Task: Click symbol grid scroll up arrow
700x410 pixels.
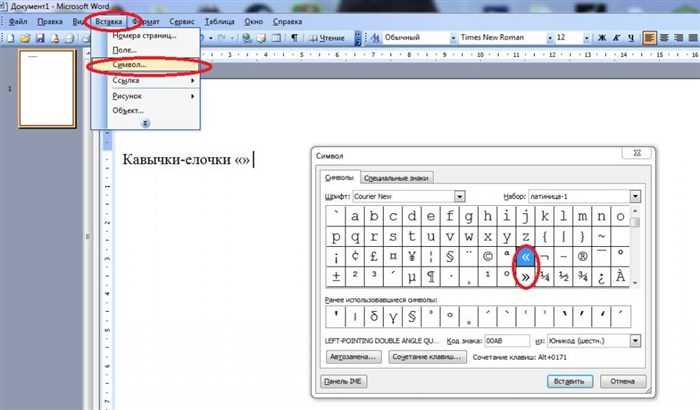Action: point(635,210)
